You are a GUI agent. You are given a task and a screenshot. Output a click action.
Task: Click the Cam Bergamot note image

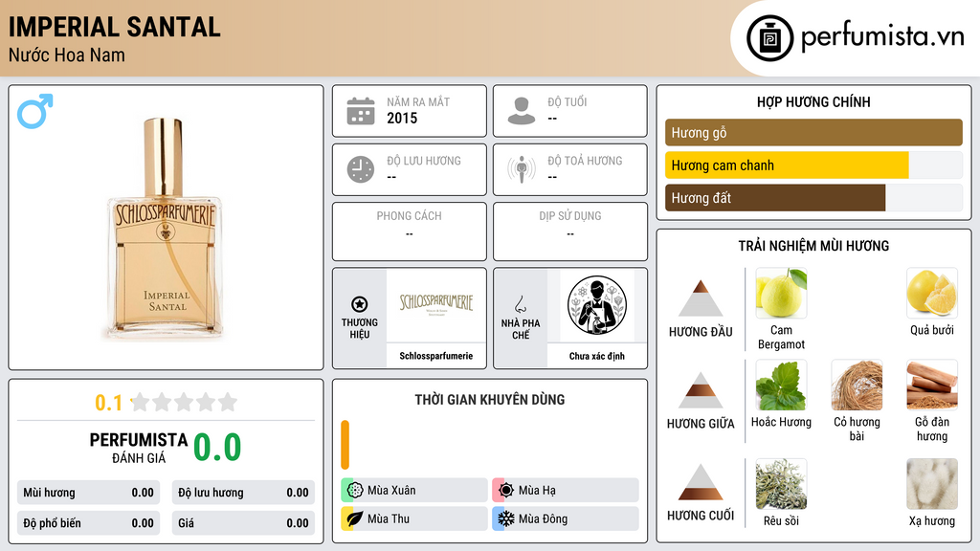(781, 293)
